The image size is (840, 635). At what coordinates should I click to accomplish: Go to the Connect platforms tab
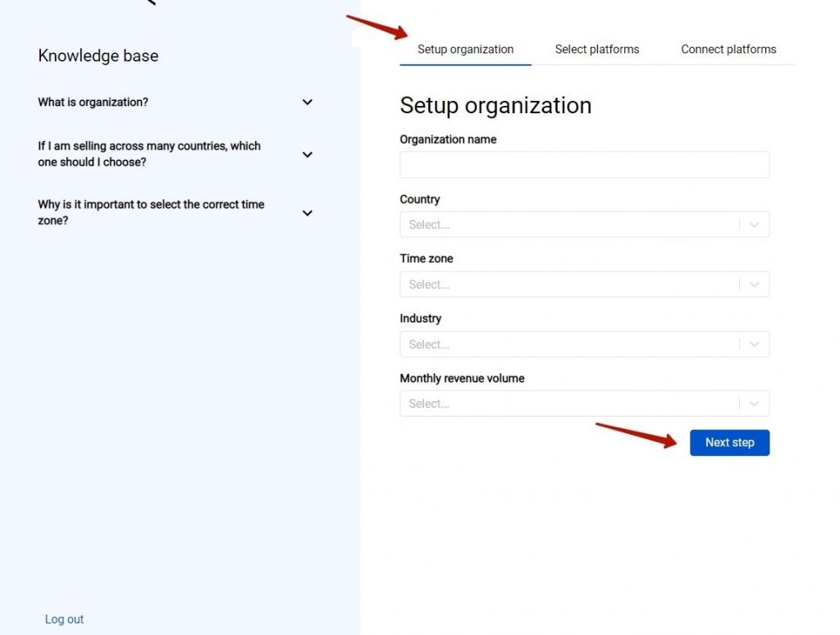point(728,49)
